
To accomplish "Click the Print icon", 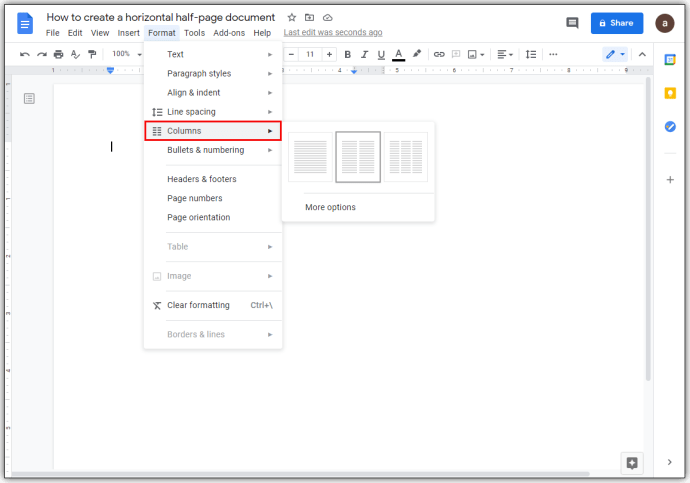I will coord(58,54).
